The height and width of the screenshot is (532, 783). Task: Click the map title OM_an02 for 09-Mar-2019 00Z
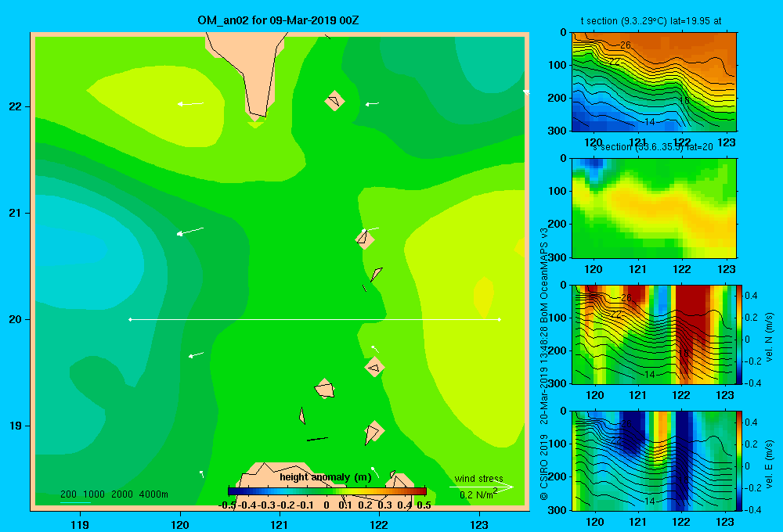coord(278,21)
